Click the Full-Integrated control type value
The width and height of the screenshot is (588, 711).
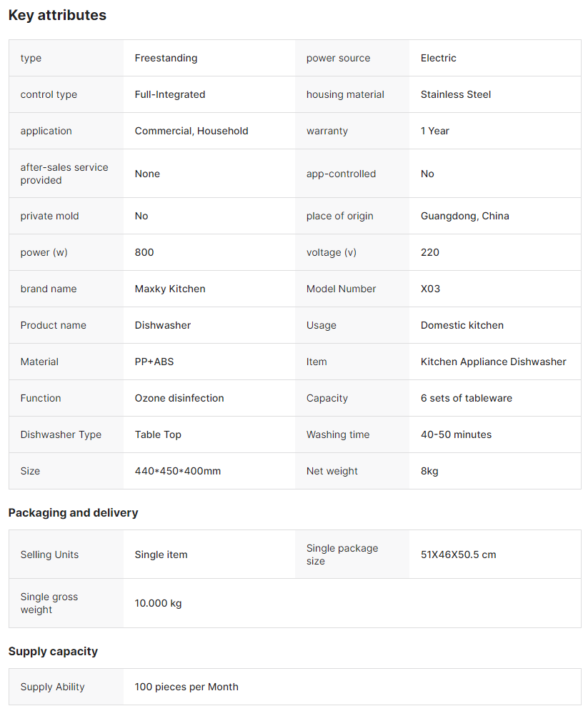[170, 94]
